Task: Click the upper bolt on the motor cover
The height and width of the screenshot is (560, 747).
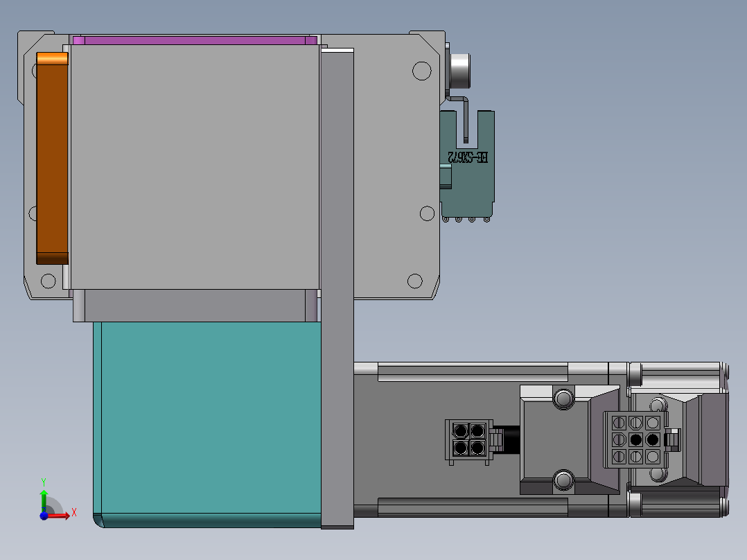Action: [563, 399]
